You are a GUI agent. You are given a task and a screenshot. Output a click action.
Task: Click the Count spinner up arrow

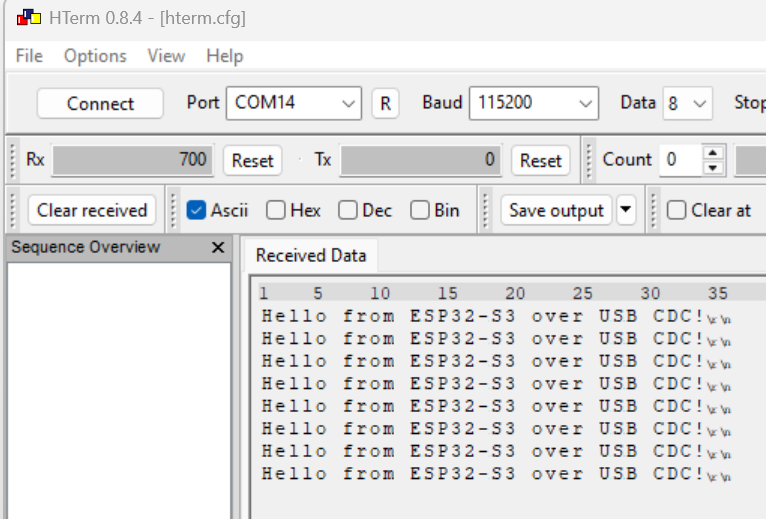coord(712,153)
